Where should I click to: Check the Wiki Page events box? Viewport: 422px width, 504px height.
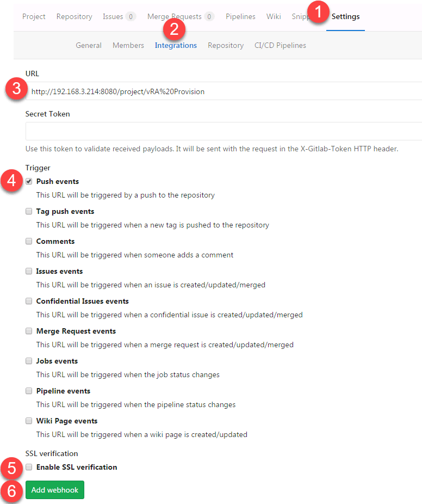click(29, 421)
